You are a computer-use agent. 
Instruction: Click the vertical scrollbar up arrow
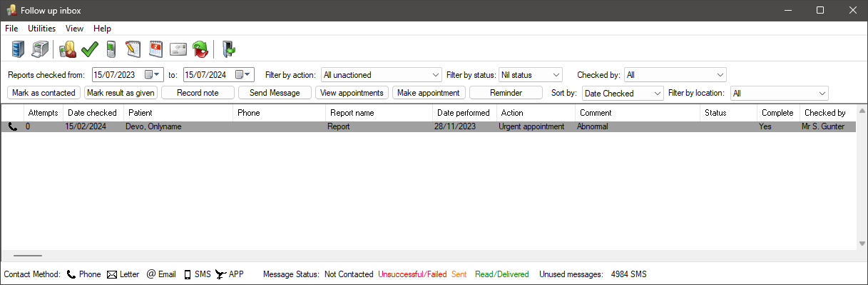click(x=862, y=111)
